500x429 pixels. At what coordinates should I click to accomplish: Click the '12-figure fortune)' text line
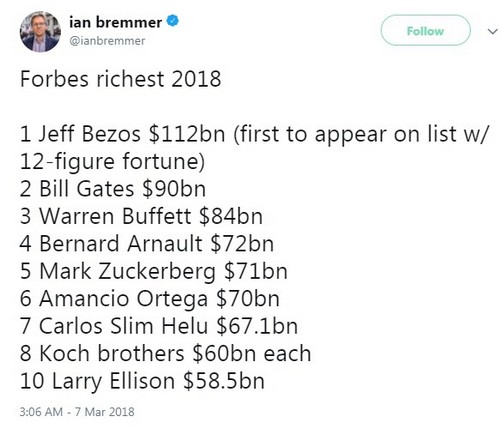pos(112,163)
